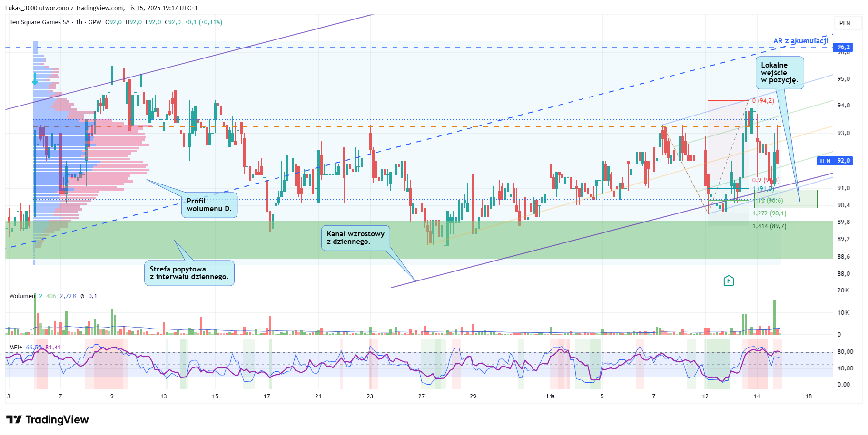
Task: Click the blue TEN ticker price tag
Action: (824, 161)
